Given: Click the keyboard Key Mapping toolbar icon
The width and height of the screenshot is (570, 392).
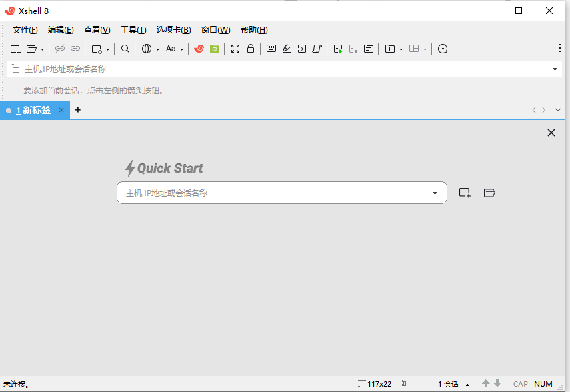Looking at the screenshot, I should tap(271, 49).
